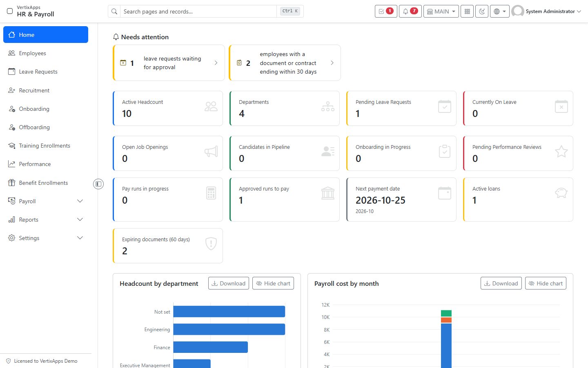
Task: Open the language globe dropdown
Action: point(500,11)
